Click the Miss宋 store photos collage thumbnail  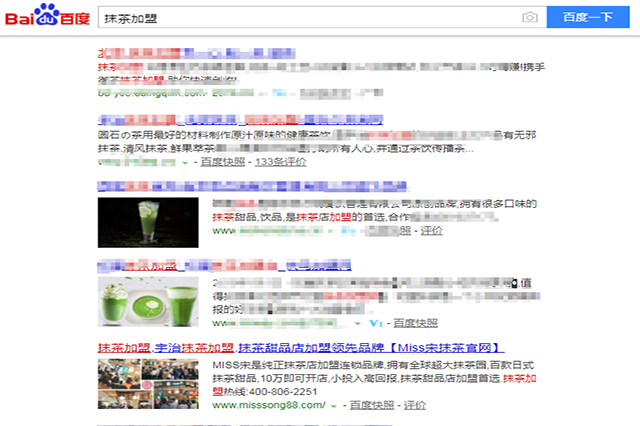click(x=148, y=384)
